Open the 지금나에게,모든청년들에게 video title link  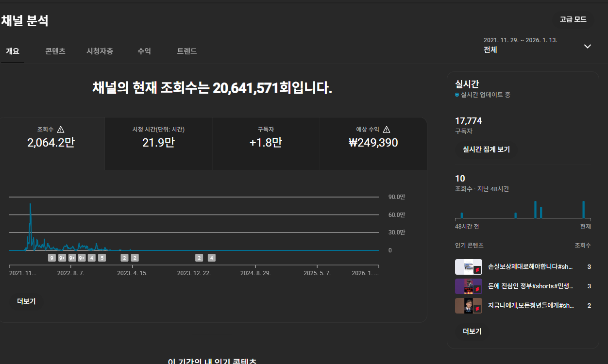530,305
